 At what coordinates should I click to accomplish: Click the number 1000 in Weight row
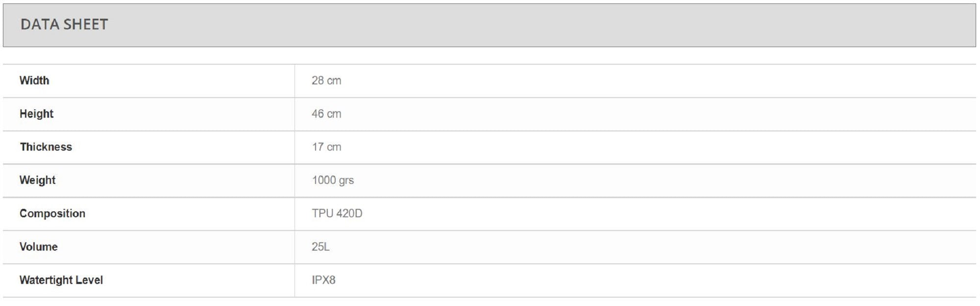(324, 180)
